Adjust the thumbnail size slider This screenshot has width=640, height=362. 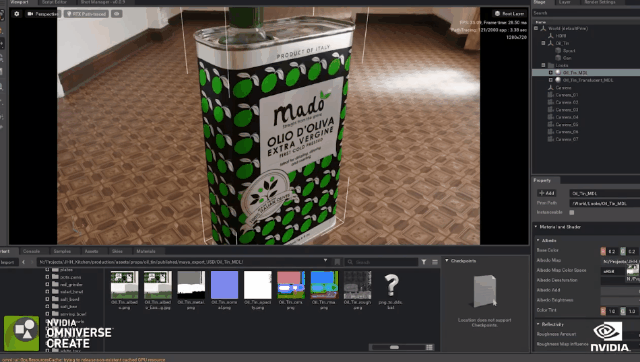click(x=394, y=347)
